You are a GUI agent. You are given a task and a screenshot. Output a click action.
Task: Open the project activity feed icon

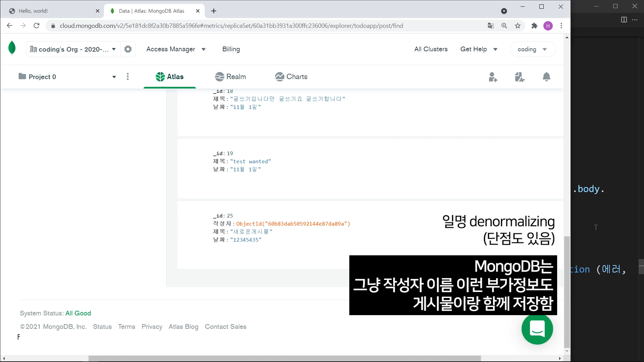tap(520, 77)
